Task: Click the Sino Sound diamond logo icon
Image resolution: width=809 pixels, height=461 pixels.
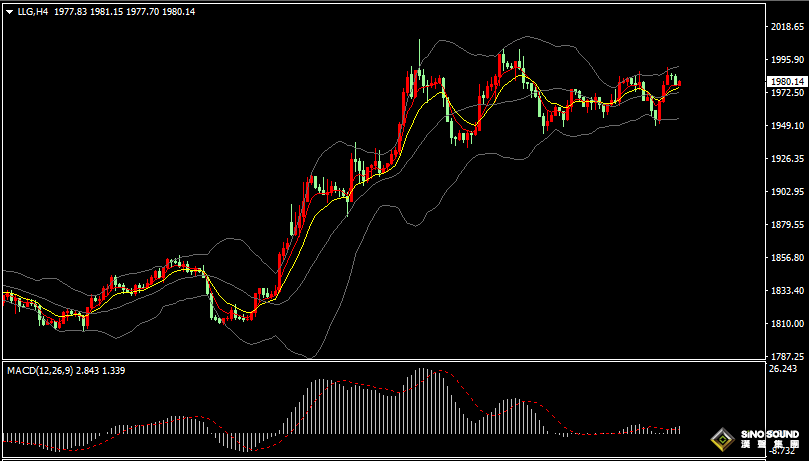Action: [x=722, y=439]
